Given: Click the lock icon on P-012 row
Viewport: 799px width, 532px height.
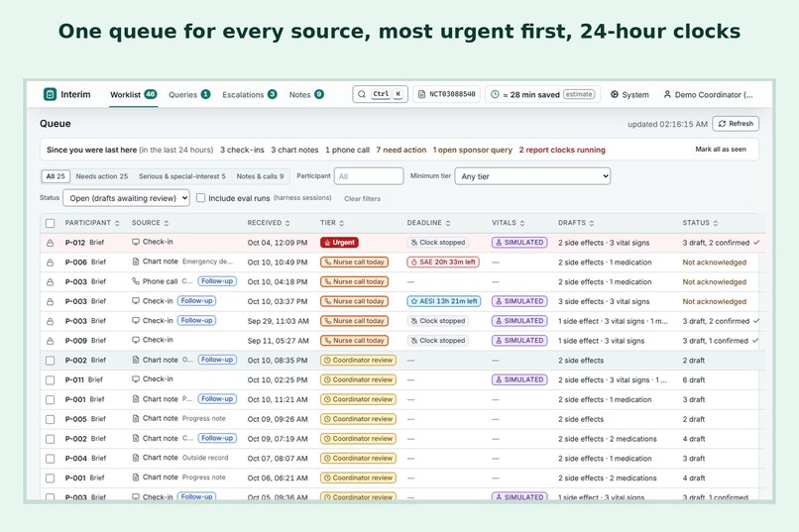Looking at the screenshot, I should (x=50, y=243).
